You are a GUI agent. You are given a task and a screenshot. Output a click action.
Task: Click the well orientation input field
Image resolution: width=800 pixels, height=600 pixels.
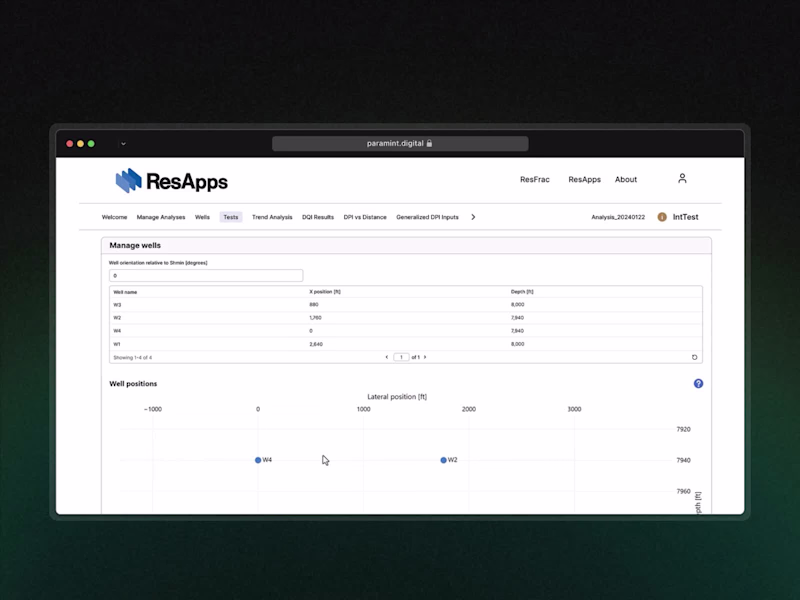coord(206,276)
